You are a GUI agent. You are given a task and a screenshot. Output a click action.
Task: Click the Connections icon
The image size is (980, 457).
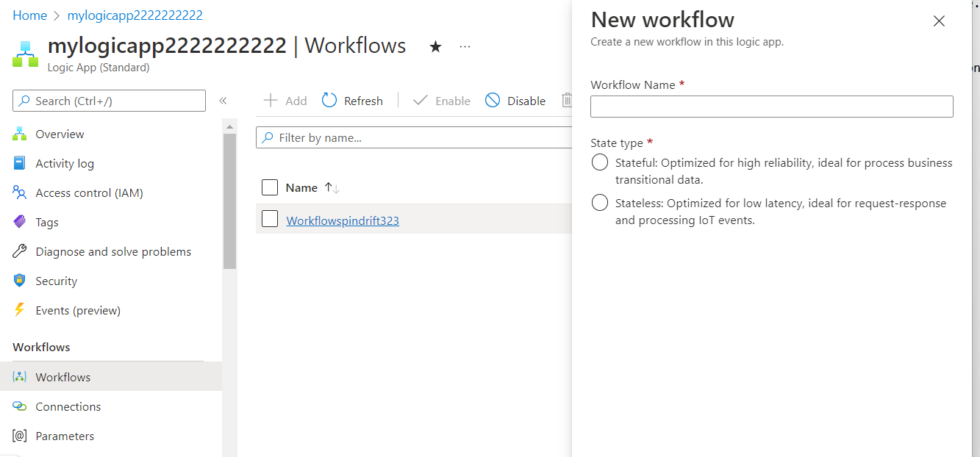20,406
